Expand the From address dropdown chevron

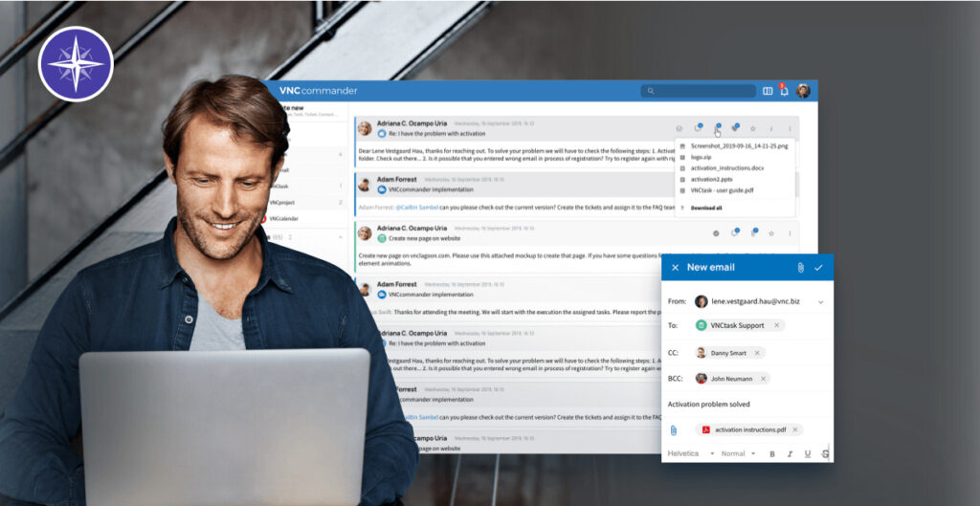820,302
